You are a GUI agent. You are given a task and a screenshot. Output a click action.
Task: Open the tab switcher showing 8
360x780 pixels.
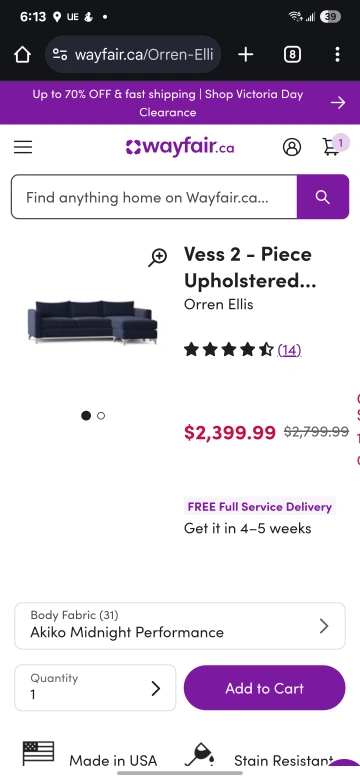coord(292,55)
